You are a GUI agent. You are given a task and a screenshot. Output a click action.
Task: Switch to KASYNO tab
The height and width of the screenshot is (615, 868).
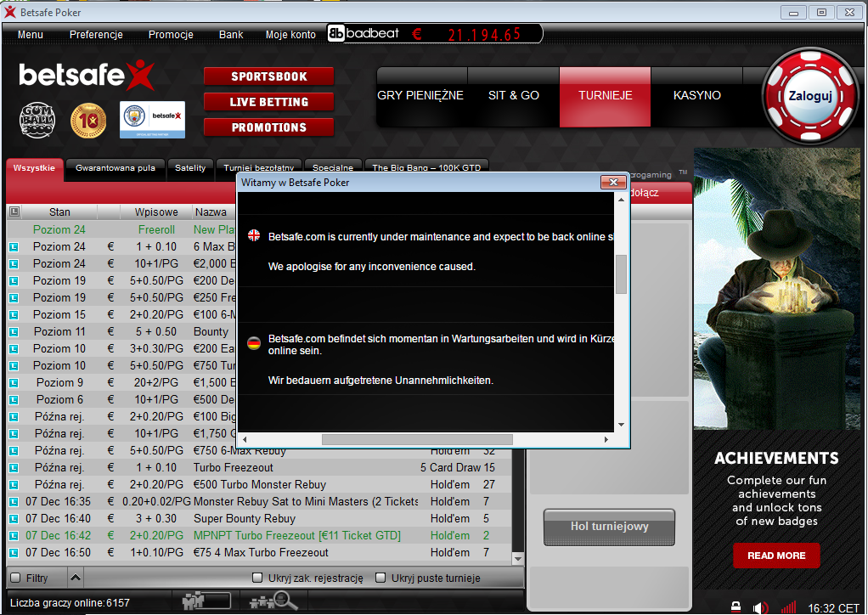pos(697,96)
